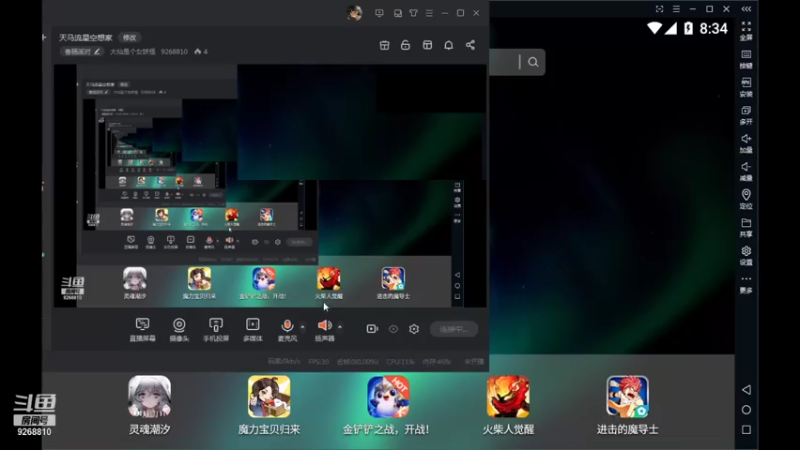Collapse emulator sidebar with the chevrons

pyautogui.click(x=746, y=9)
